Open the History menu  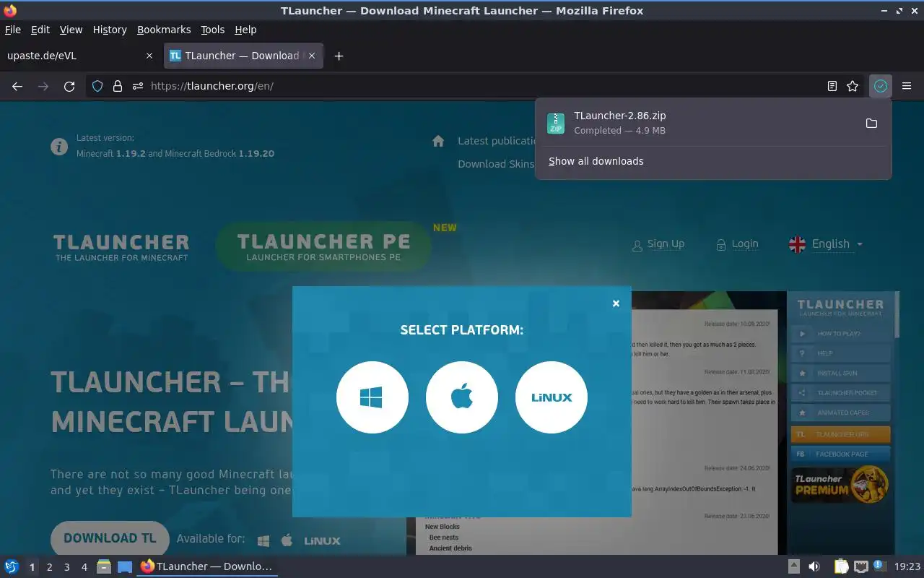[110, 30]
